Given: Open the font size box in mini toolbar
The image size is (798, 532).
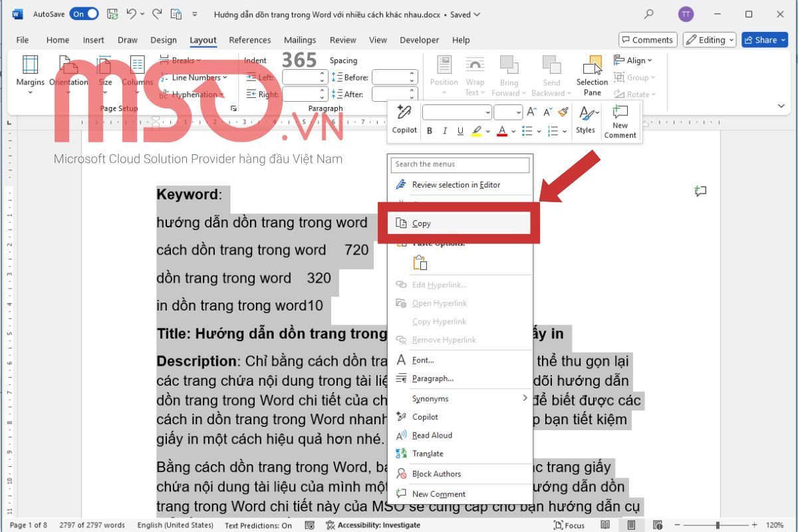Looking at the screenshot, I should click(509, 112).
